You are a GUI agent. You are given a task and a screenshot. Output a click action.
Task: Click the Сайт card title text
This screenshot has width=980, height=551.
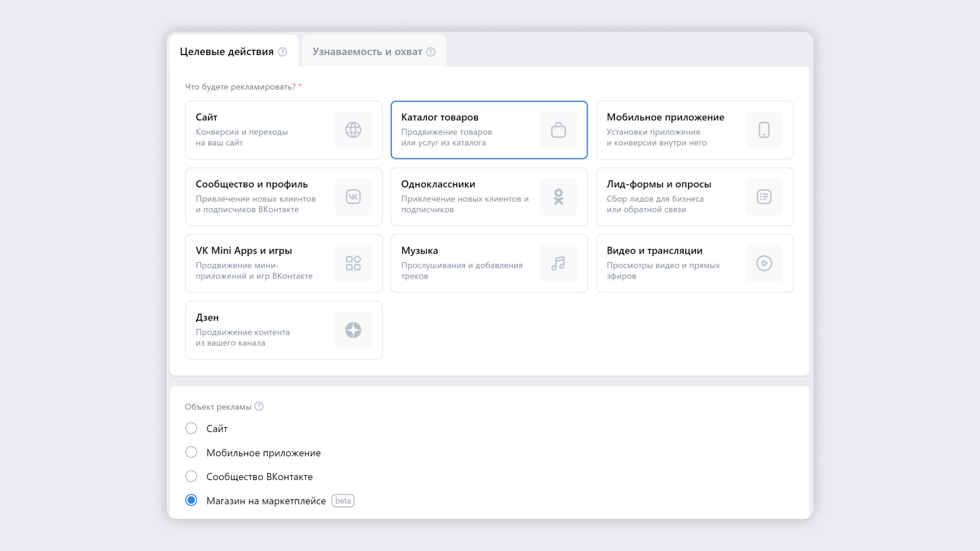click(207, 117)
